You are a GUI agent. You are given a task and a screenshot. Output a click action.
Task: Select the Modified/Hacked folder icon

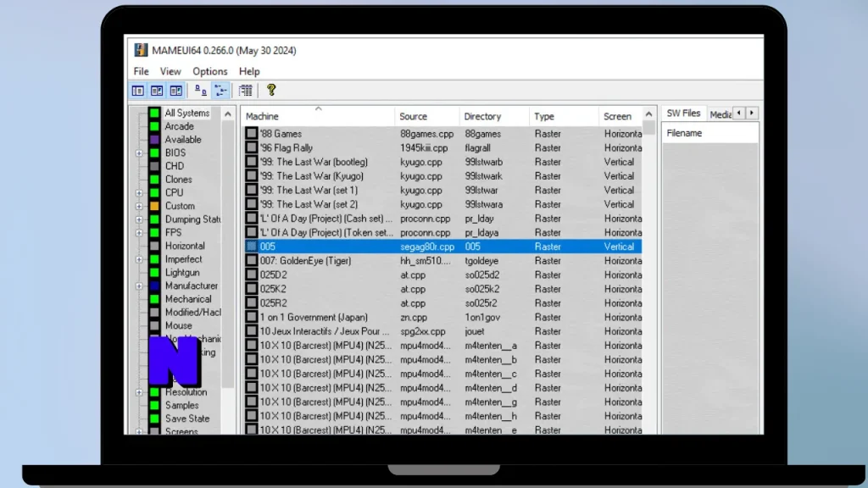(x=154, y=312)
